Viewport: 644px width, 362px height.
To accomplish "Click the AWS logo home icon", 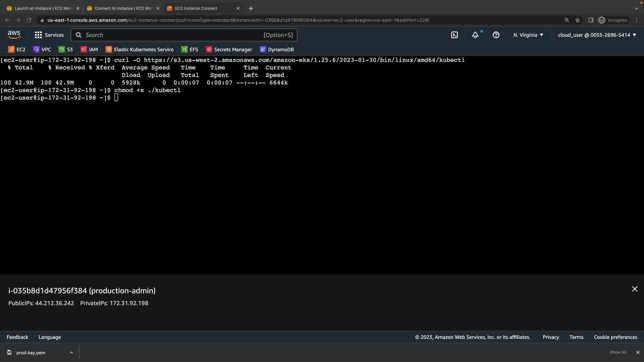I will click(x=14, y=35).
